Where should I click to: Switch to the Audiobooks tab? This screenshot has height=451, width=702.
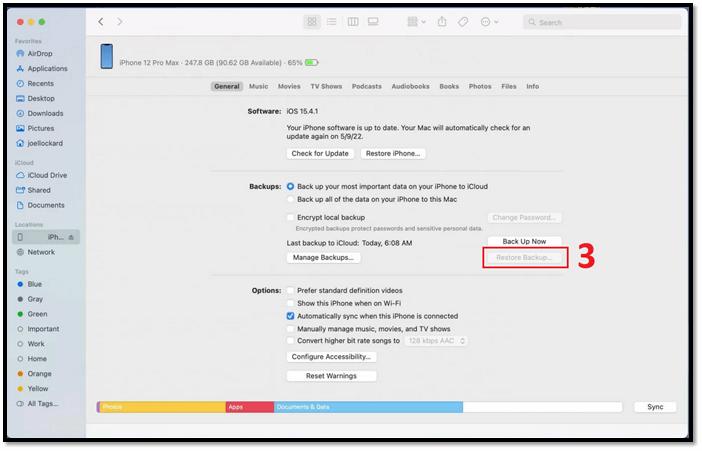pos(410,86)
